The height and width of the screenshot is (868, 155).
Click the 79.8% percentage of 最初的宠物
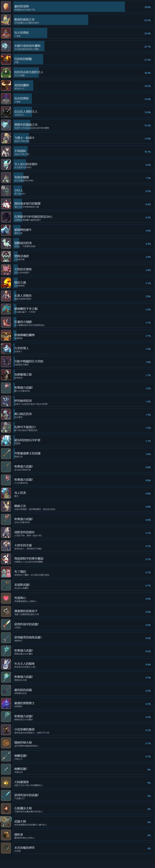tap(148, 7)
